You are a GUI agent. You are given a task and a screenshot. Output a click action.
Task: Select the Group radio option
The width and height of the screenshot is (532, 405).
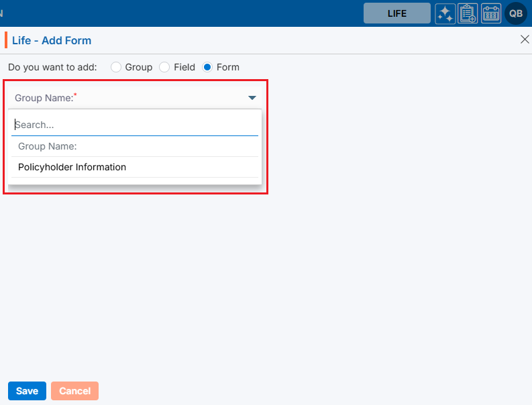tap(116, 67)
